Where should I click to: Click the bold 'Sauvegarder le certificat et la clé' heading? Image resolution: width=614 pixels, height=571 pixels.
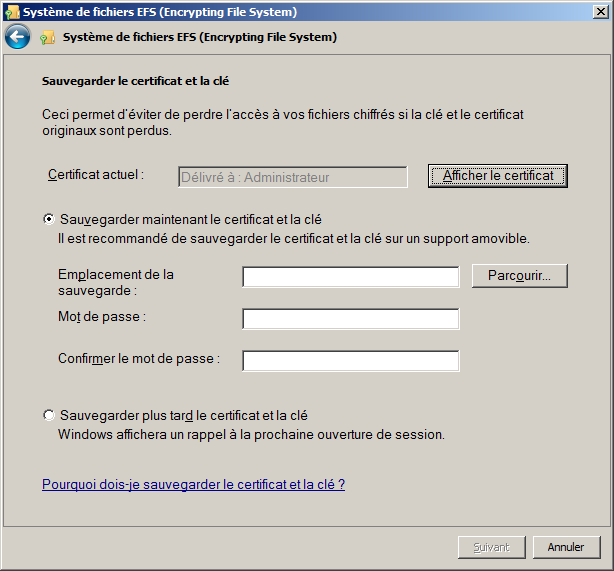click(x=143, y=80)
